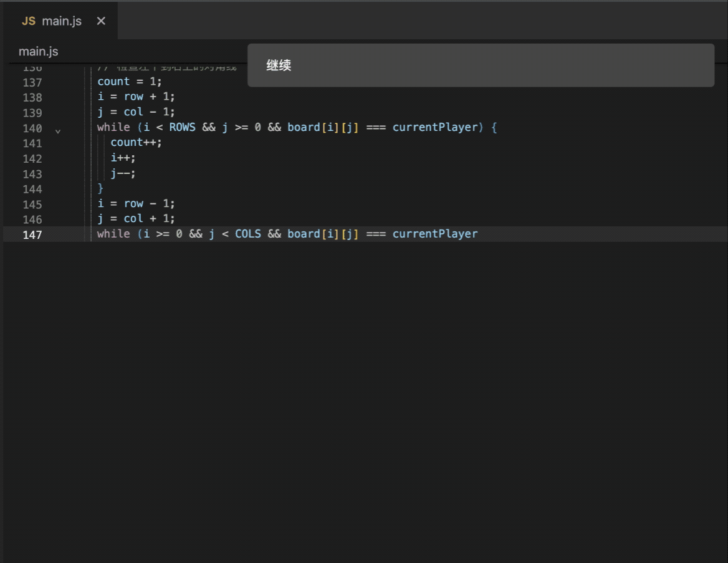Click ROWS constant on line 140
Viewport: 728px width, 563px height.
pyautogui.click(x=182, y=127)
